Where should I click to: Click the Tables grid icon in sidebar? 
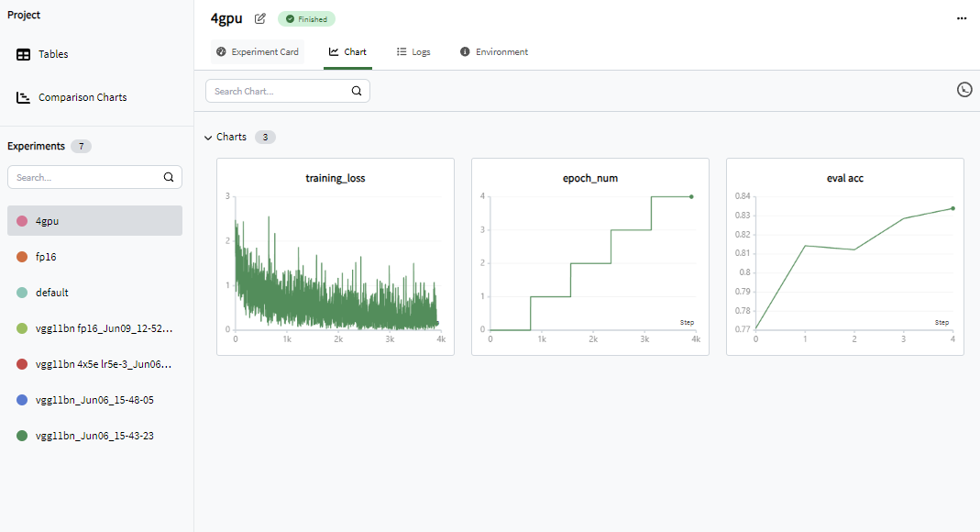tap(23, 54)
